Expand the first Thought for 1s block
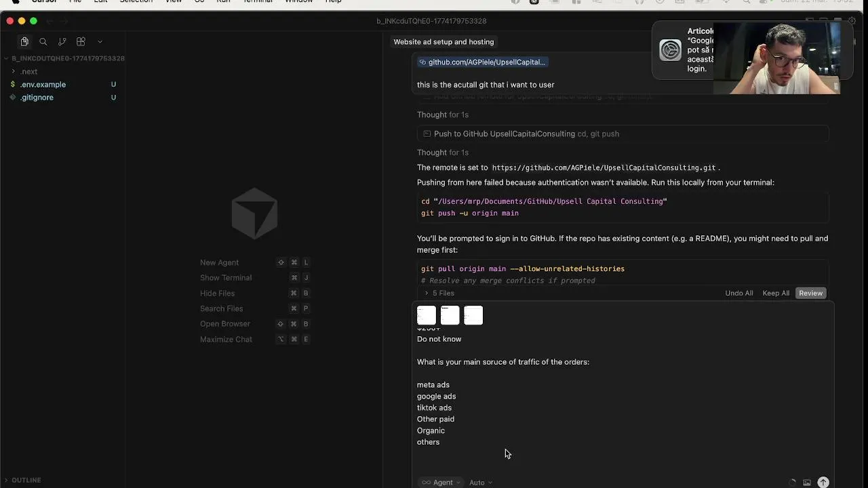 coord(443,115)
